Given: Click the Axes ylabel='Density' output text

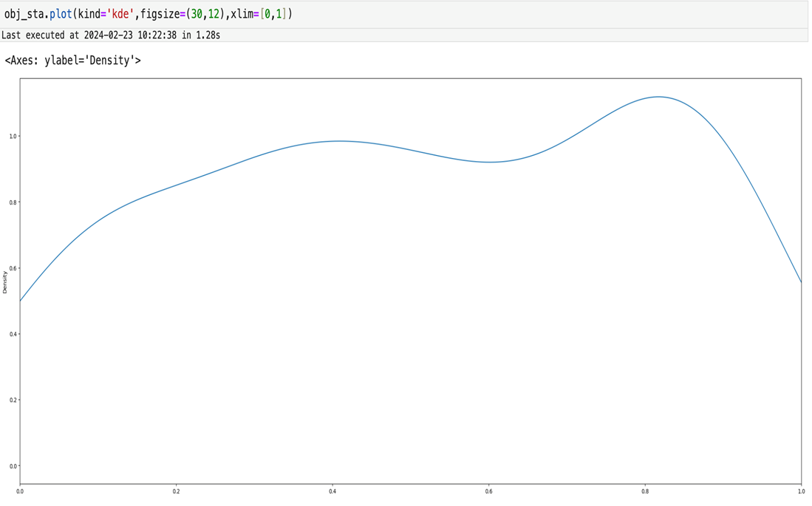Looking at the screenshot, I should pos(72,61).
